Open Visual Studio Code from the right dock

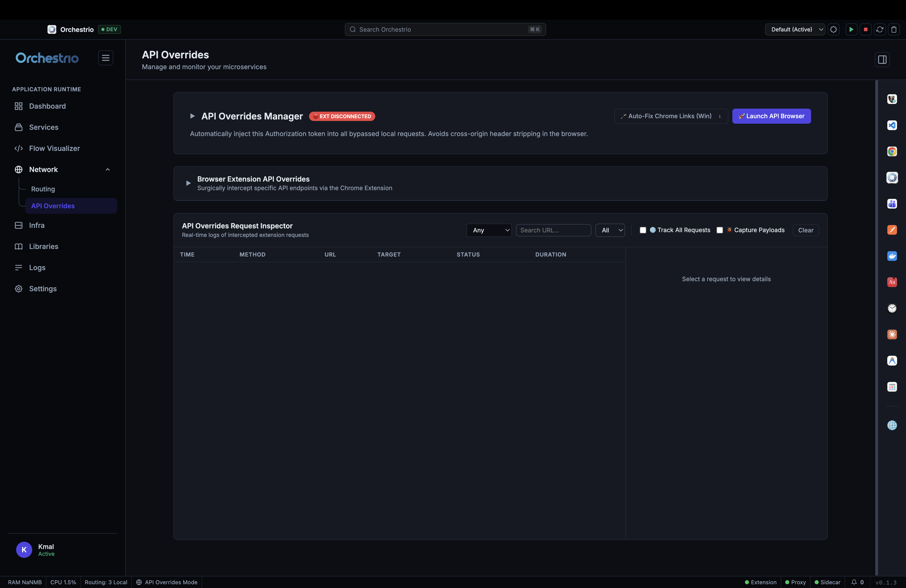click(892, 125)
